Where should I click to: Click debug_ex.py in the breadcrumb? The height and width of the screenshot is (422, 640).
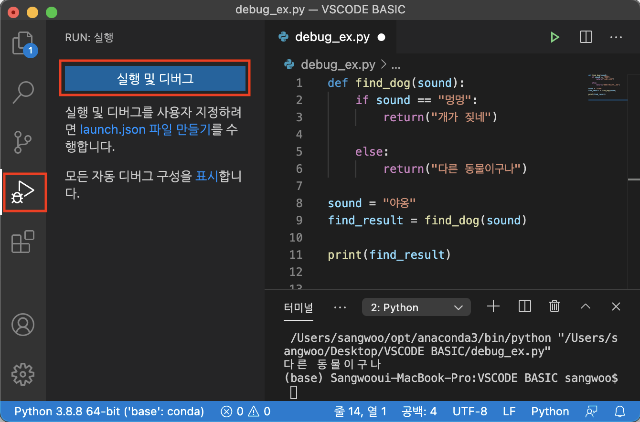pyautogui.click(x=338, y=64)
